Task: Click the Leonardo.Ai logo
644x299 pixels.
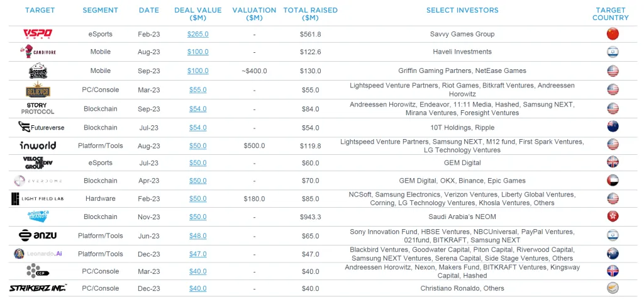Action: [x=39, y=254]
